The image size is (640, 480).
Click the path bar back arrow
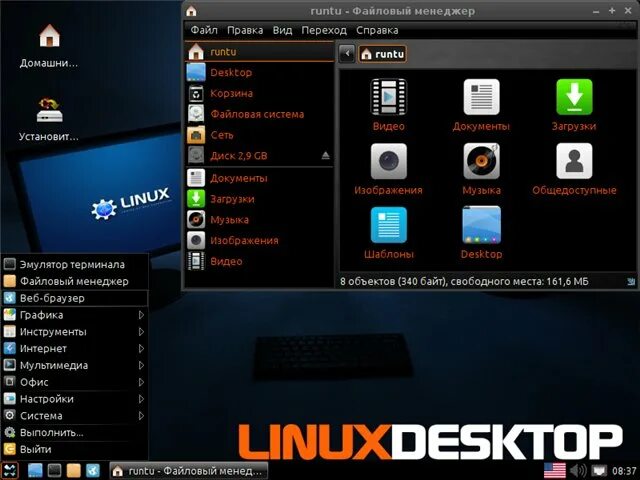[347, 53]
